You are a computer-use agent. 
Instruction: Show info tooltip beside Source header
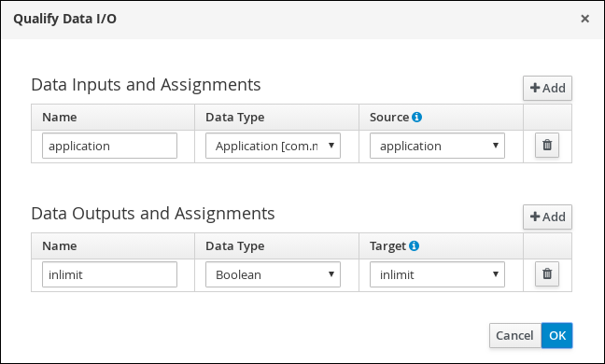tap(416, 117)
